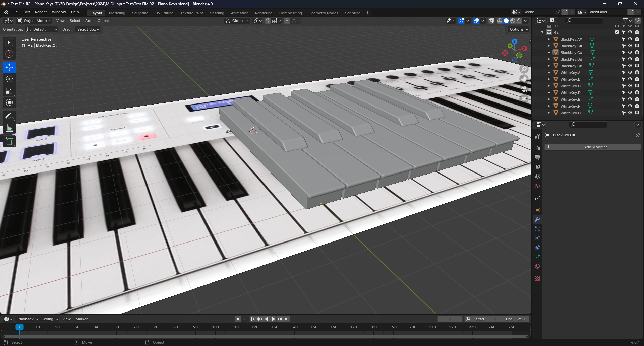Select the Scale tool from the left toolbar
644x346 pixels.
click(9, 91)
